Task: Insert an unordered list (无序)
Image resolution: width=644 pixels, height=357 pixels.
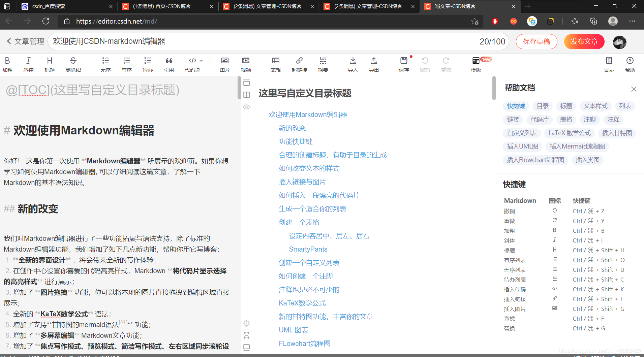Action: pos(105,64)
